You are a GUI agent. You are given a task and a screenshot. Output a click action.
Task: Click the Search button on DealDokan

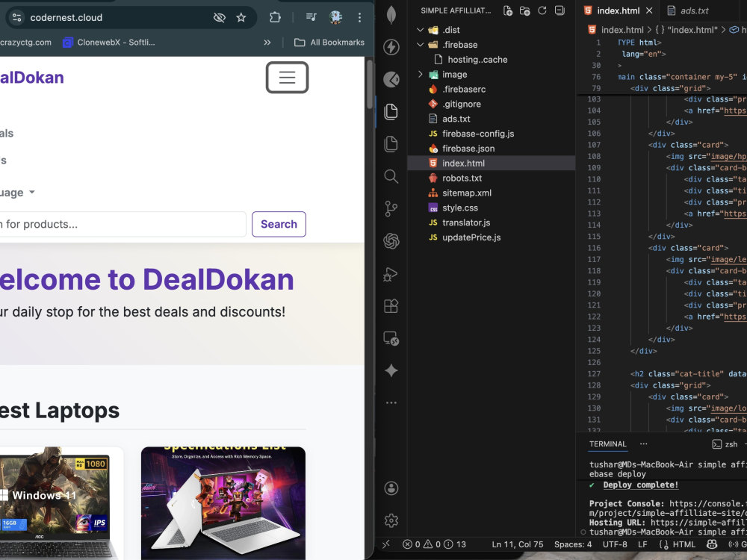click(x=279, y=224)
